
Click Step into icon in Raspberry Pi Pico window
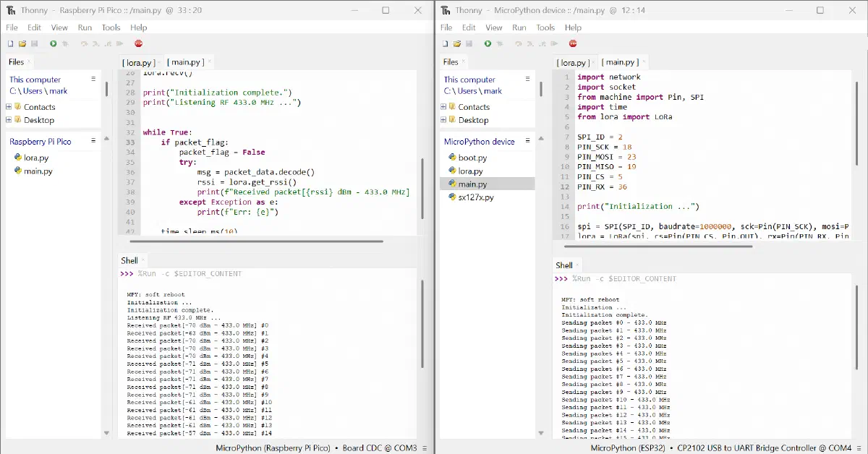95,44
